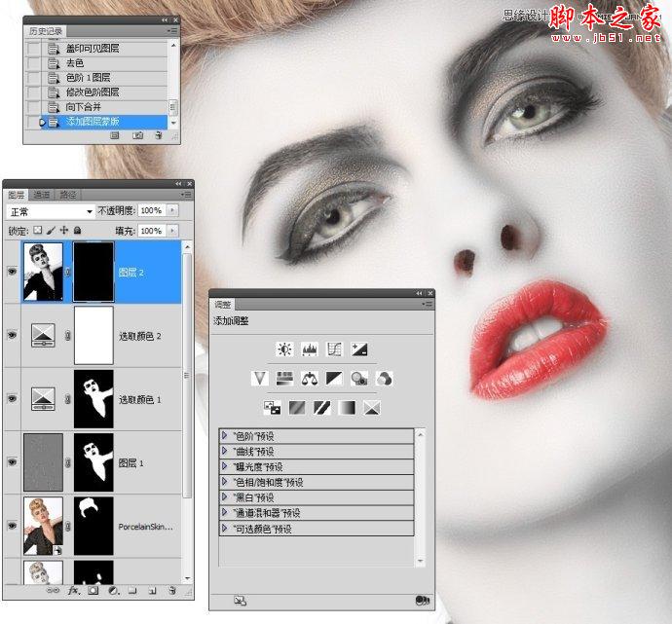
Task: Toggle lock transparent pixels
Action: click(38, 230)
